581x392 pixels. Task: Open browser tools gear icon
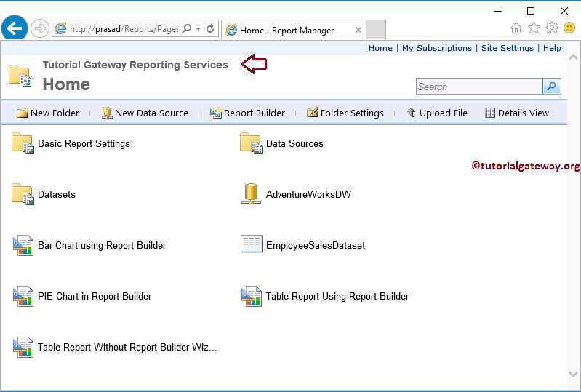(x=552, y=28)
